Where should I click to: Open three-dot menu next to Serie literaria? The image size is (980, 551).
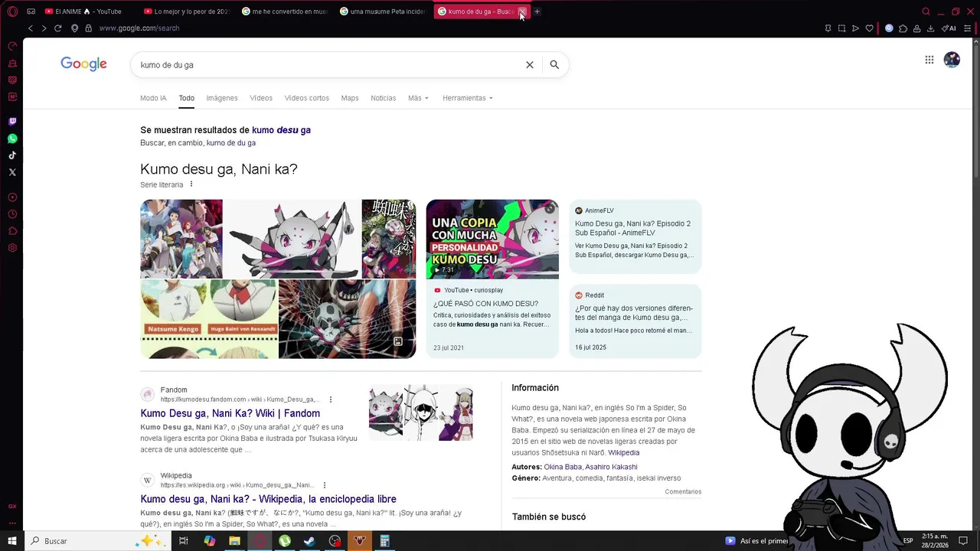[191, 184]
